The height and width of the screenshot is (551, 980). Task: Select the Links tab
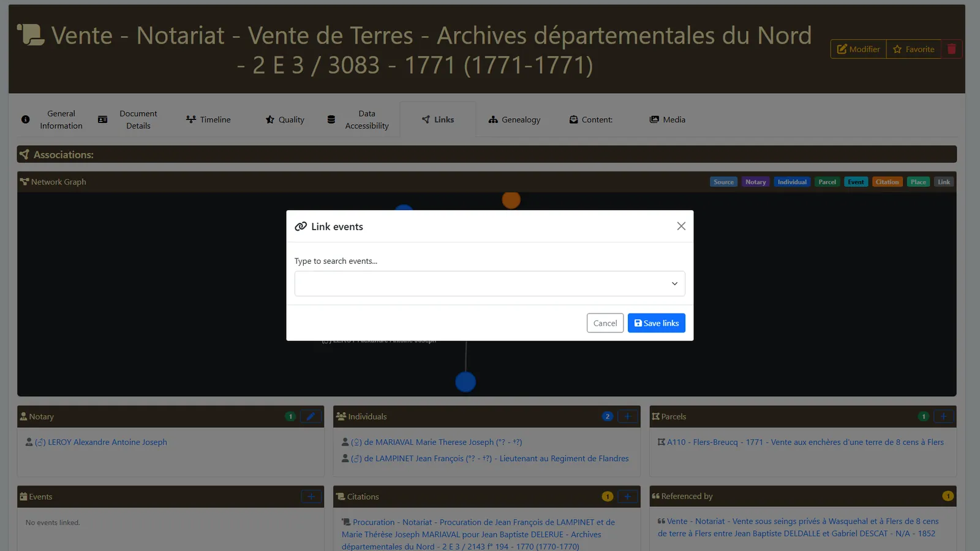pos(438,119)
